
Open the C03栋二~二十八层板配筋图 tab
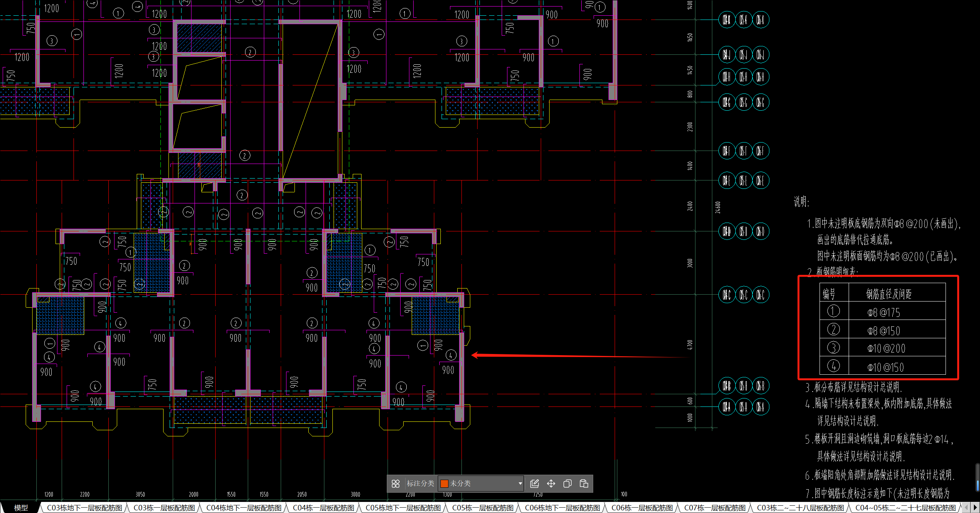[x=800, y=508]
